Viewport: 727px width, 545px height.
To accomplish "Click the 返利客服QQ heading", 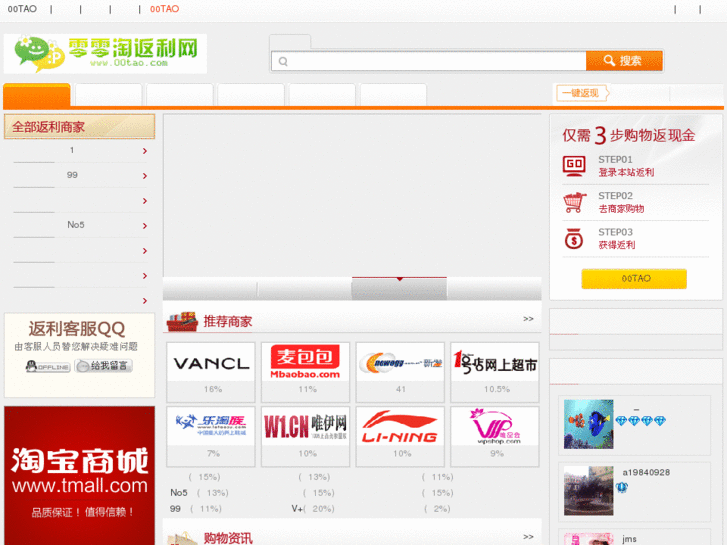I will (77, 329).
